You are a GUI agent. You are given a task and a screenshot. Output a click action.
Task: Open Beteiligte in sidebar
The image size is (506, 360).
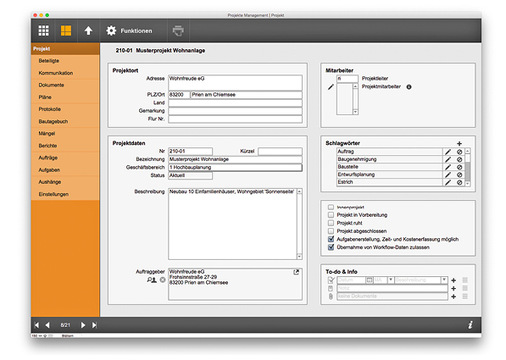(65, 61)
